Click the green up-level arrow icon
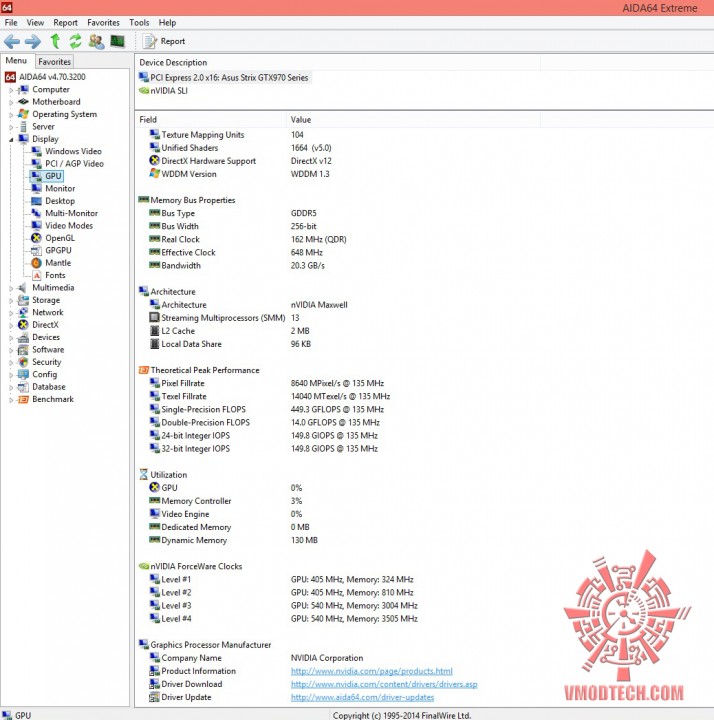The image size is (714, 720). click(55, 41)
